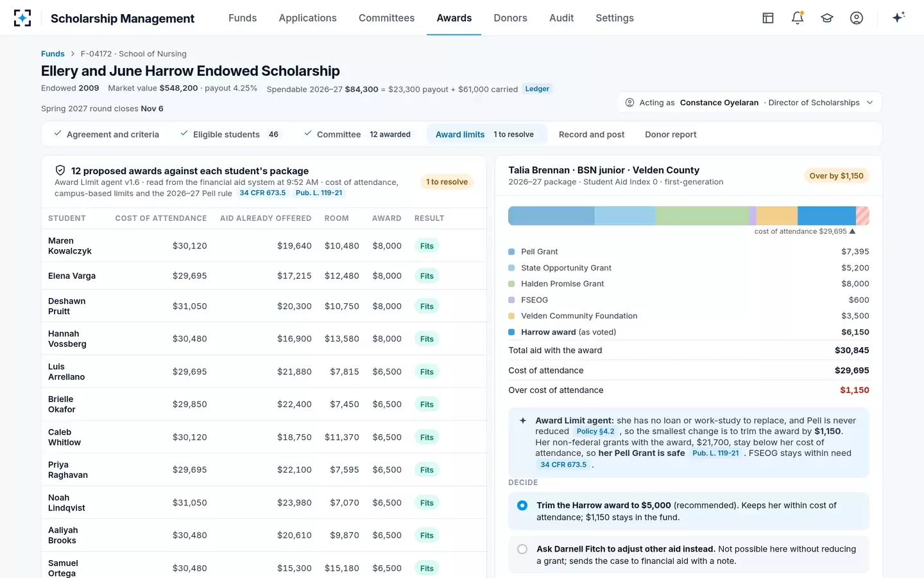Viewport: 924px width, 578px height.
Task: Click the Over by $1,150 badge
Action: [x=836, y=176]
